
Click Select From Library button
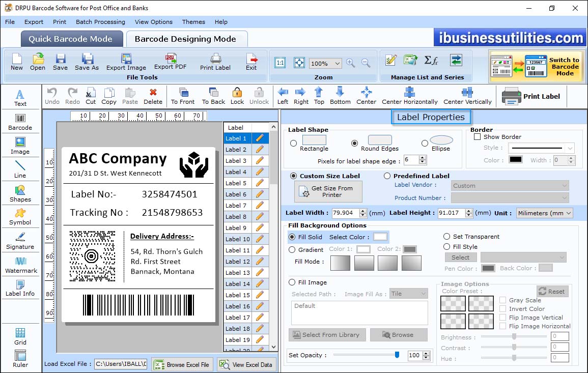pos(326,335)
